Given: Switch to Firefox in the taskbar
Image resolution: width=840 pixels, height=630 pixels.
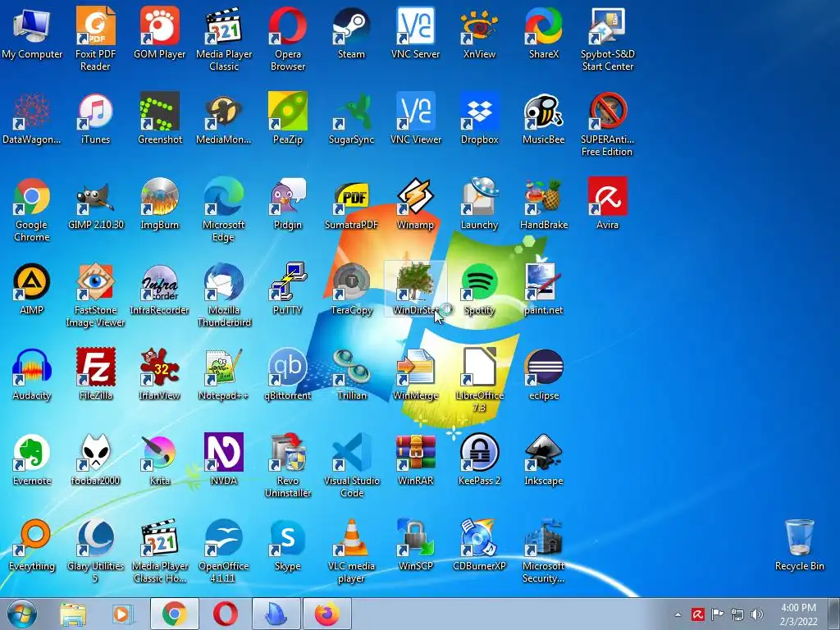Looking at the screenshot, I should click(327, 614).
